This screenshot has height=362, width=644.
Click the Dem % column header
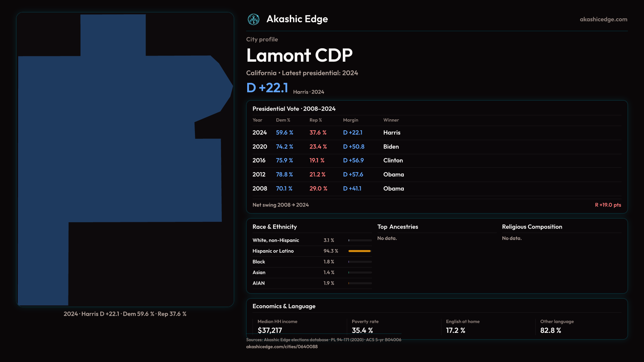pos(283,120)
